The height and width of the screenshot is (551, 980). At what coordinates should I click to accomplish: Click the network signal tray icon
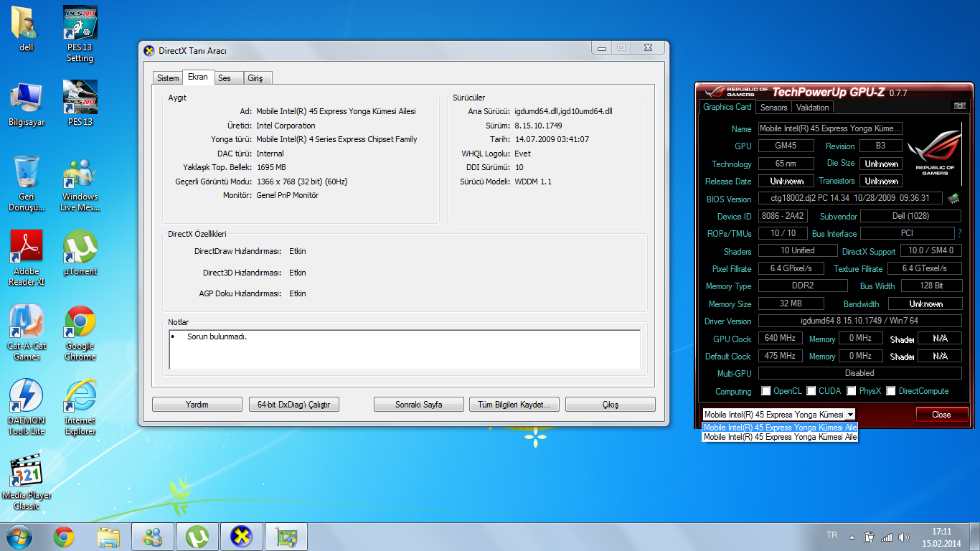tap(887, 537)
